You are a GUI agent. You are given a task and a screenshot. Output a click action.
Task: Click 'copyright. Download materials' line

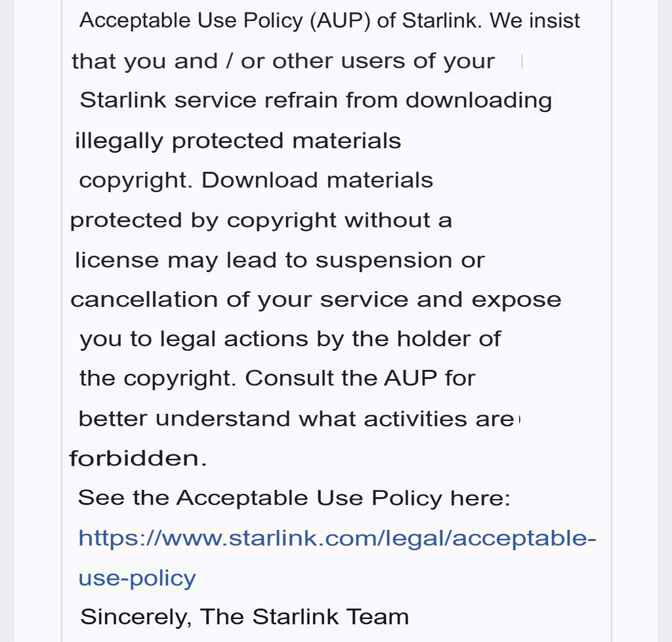coord(256,180)
